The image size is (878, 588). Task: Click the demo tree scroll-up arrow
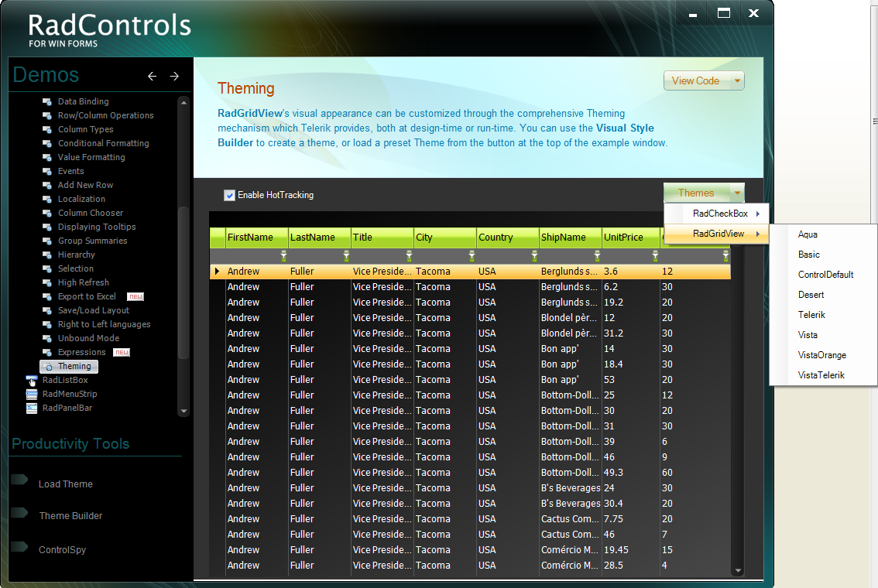point(183,103)
